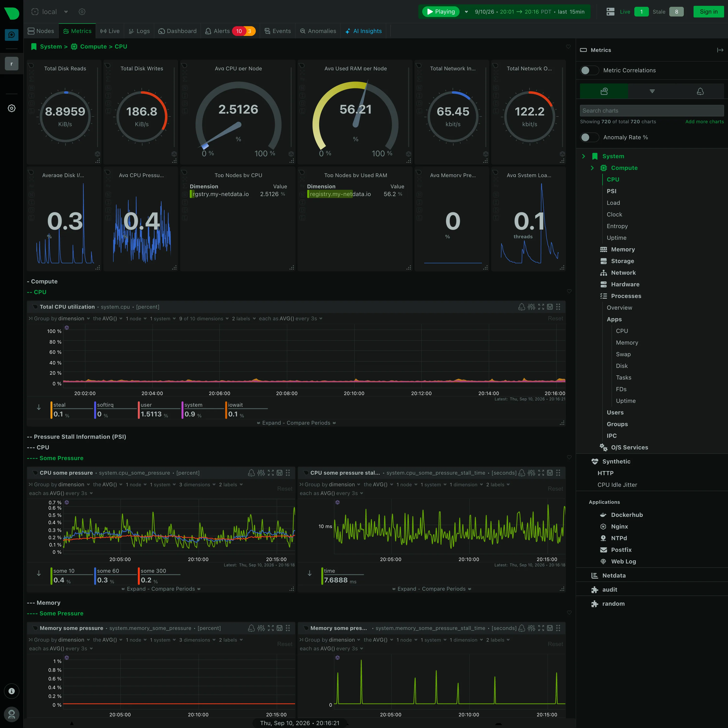Open the settings gear in left sidebar
Viewport: 728px width, 728px height.
(12, 108)
